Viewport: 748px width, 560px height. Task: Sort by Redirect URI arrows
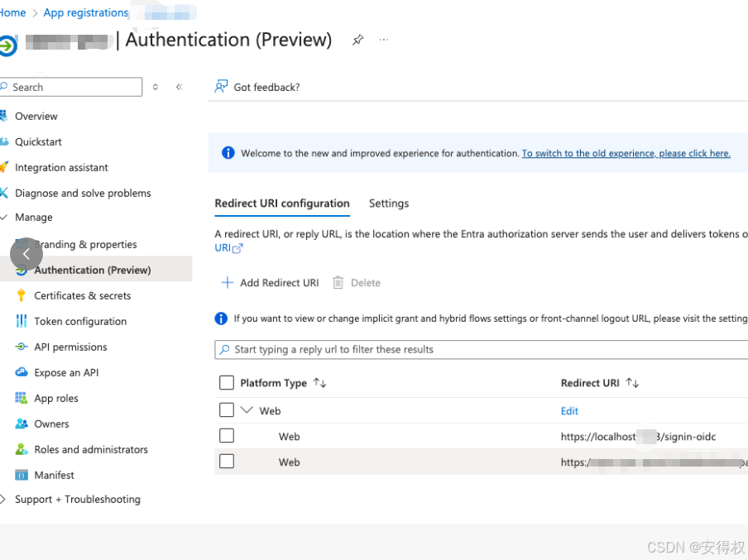(632, 382)
